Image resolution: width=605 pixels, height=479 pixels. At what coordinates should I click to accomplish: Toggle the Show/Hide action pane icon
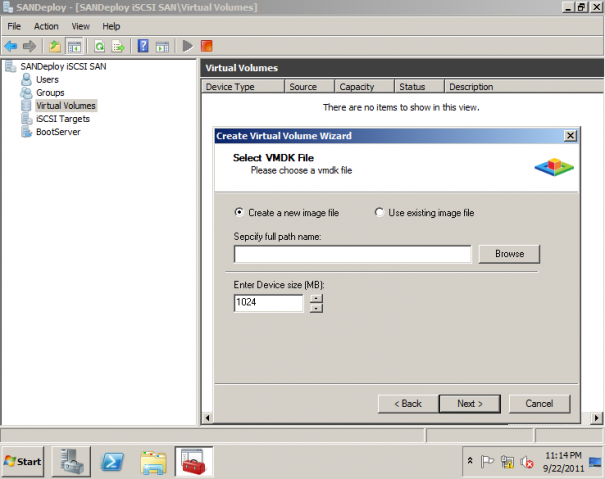(162, 47)
